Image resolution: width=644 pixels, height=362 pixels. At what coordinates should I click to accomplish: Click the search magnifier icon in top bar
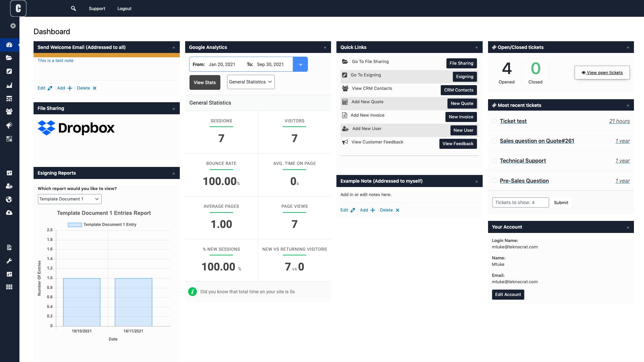73,8
